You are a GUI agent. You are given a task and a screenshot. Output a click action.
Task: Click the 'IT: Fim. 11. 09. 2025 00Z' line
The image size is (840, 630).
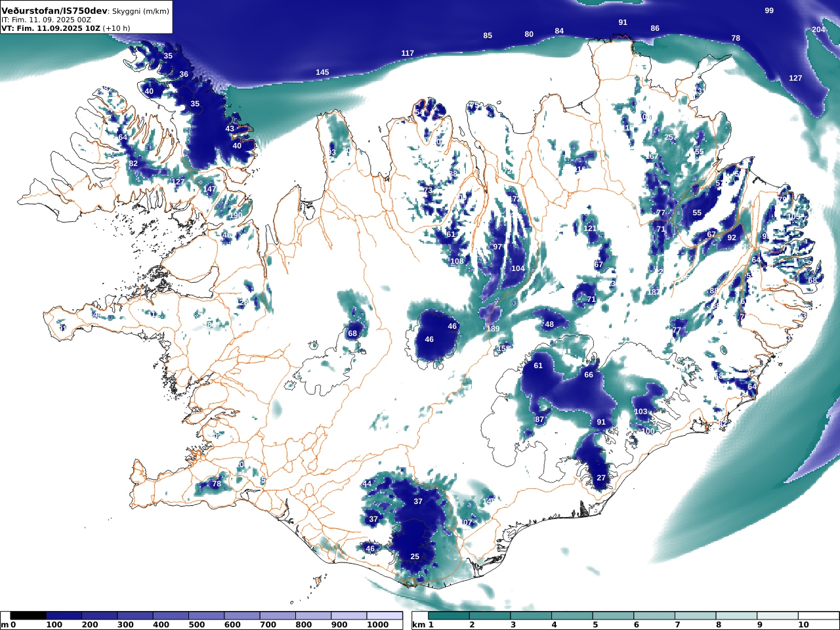(46, 20)
